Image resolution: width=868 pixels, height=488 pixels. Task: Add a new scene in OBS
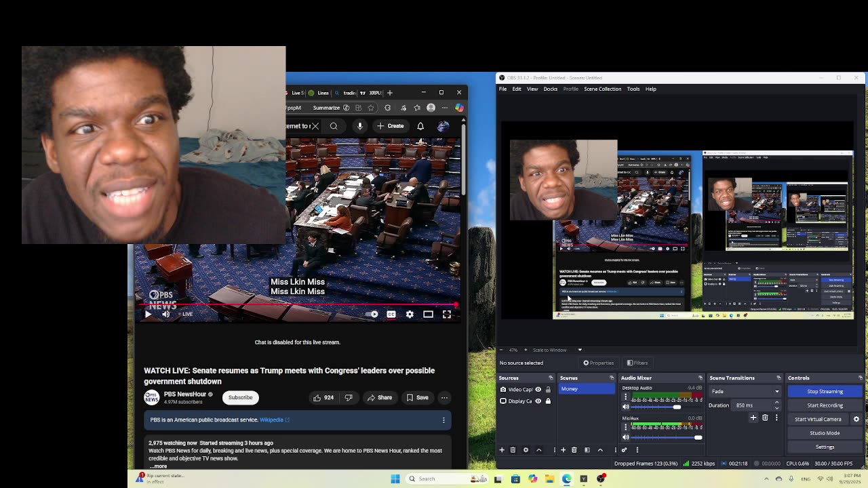563,450
